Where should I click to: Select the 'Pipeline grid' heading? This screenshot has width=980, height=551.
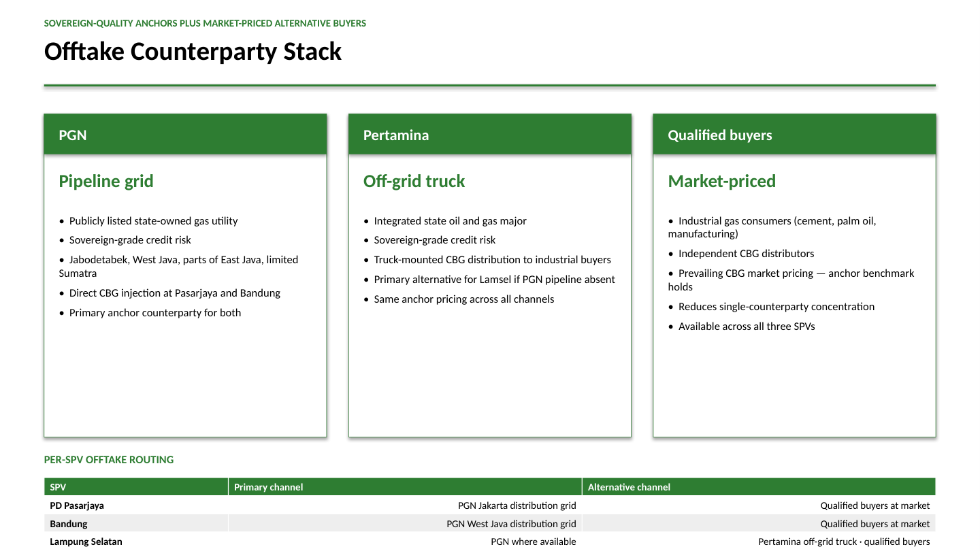(x=106, y=181)
